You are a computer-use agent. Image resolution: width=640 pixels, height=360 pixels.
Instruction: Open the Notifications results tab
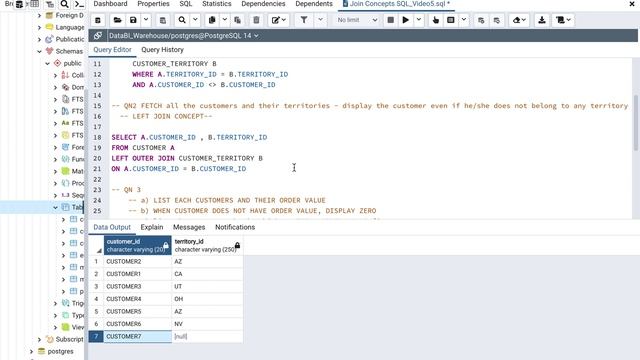[235, 227]
